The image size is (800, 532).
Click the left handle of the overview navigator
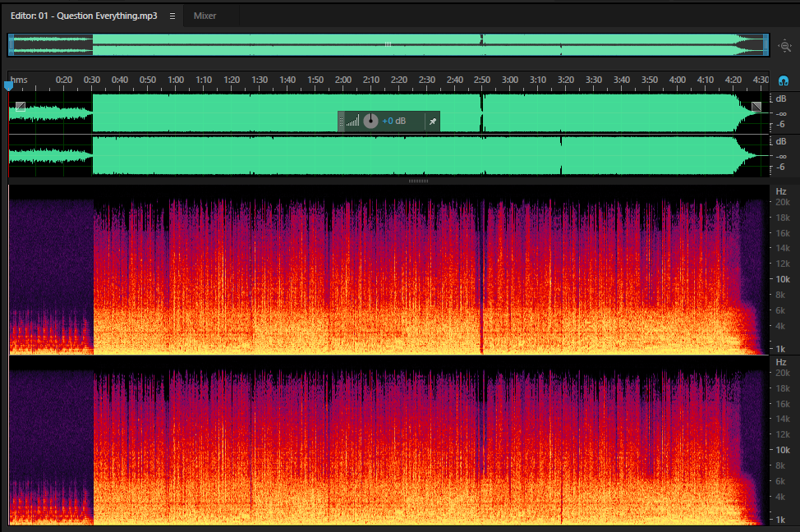click(x=11, y=45)
